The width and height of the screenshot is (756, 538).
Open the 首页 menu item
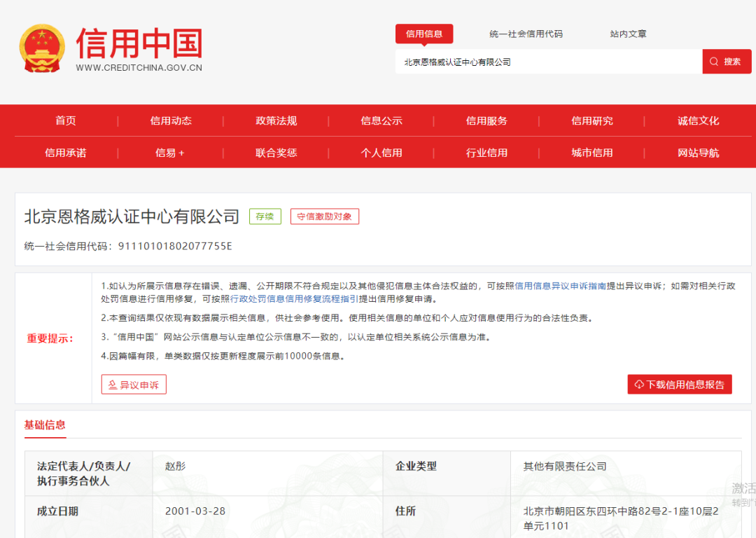65,120
